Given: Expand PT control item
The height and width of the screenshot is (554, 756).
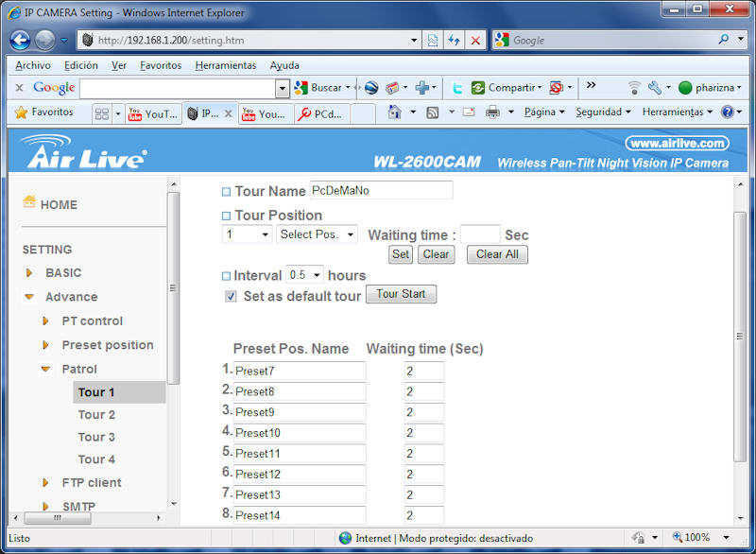Looking at the screenshot, I should (x=45, y=321).
